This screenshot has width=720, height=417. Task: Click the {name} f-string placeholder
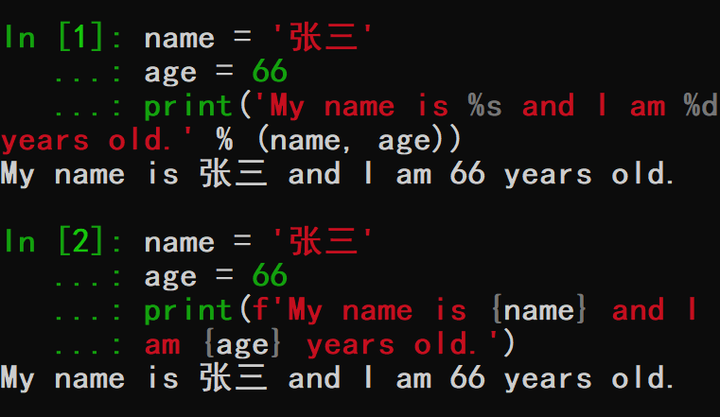[x=539, y=310]
